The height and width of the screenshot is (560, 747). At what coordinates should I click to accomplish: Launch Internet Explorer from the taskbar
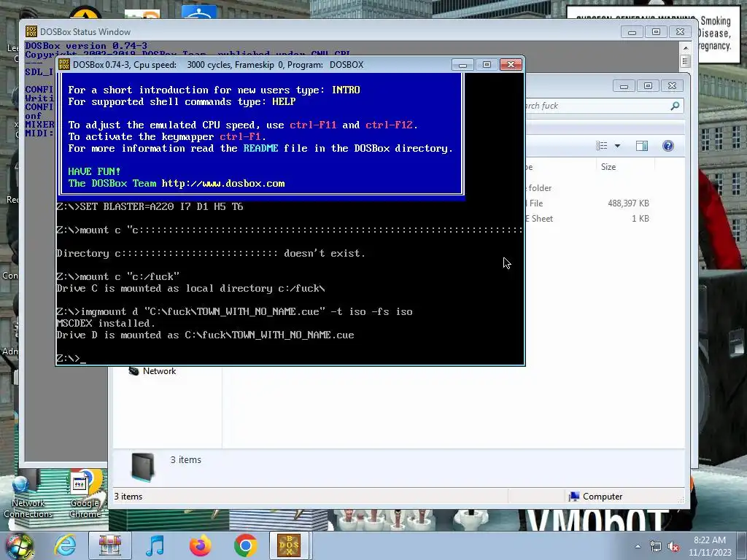[x=65, y=545]
